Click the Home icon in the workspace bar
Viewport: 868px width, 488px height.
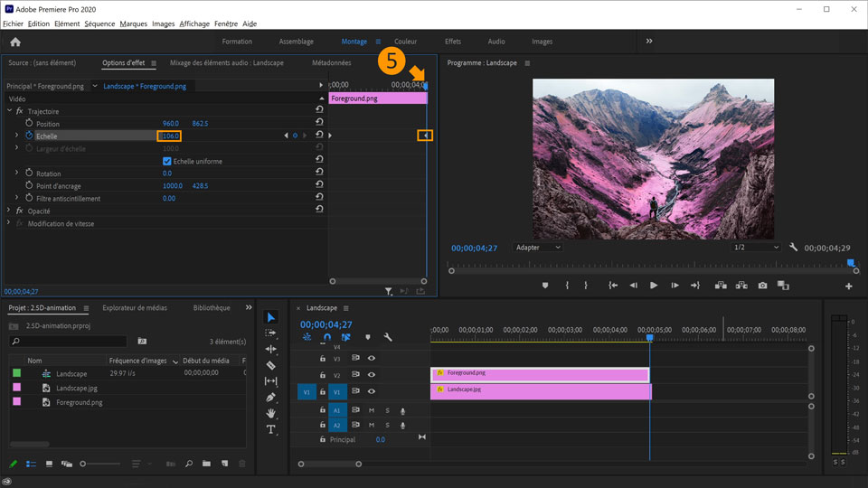pos(14,42)
